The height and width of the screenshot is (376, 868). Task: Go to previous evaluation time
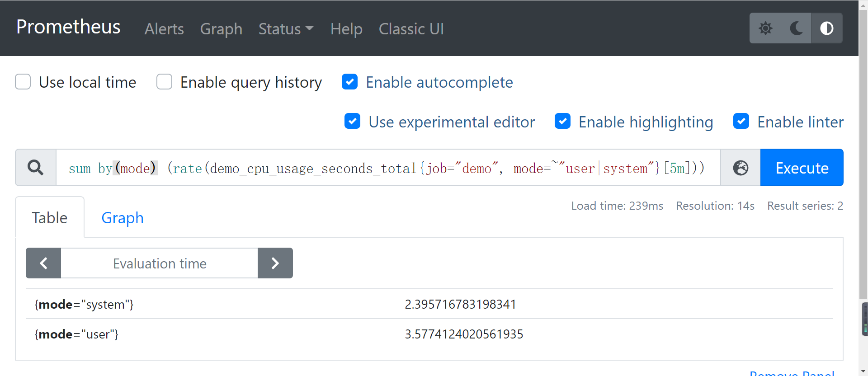click(43, 263)
